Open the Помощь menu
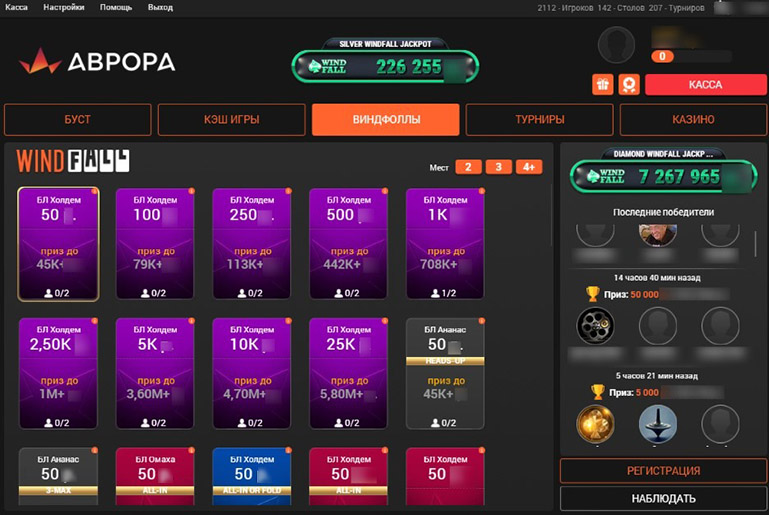 116,7
